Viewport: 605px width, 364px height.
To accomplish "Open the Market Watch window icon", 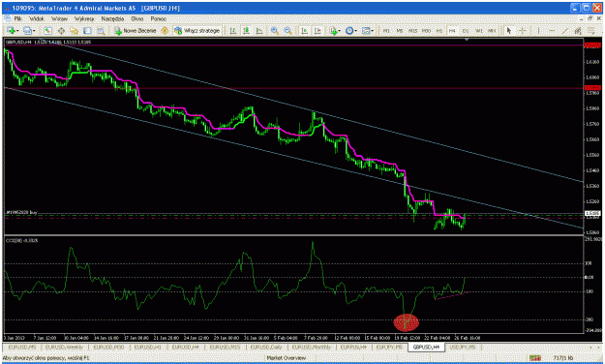I will pyautogui.click(x=47, y=31).
